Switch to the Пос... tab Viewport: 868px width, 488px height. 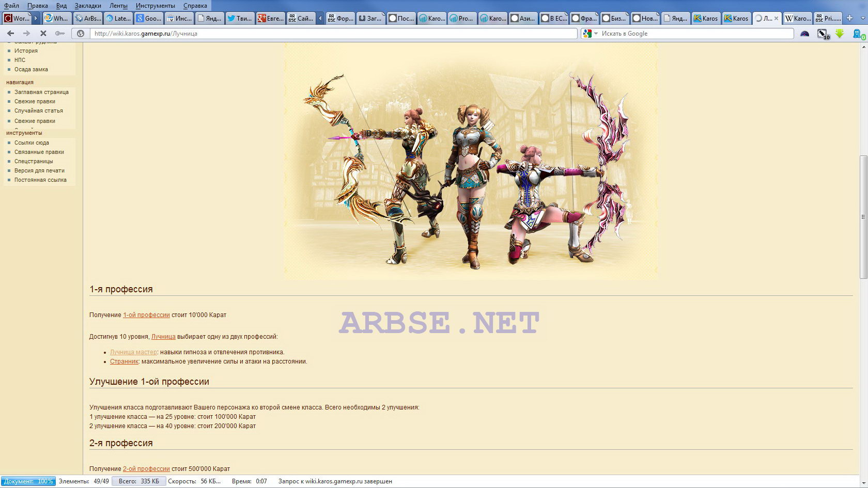click(x=401, y=18)
